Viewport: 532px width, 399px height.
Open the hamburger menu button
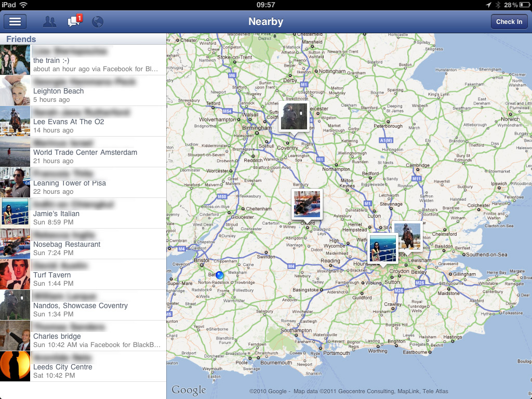[15, 22]
